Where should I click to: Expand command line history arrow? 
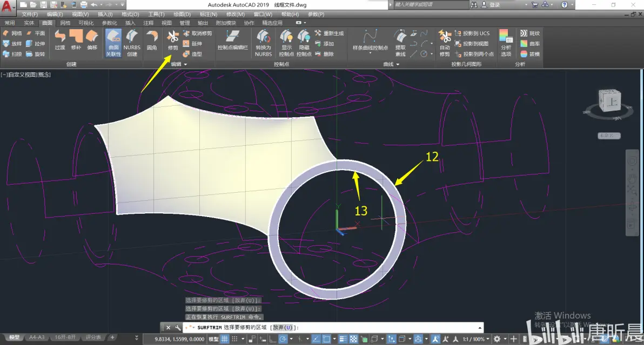coord(480,327)
